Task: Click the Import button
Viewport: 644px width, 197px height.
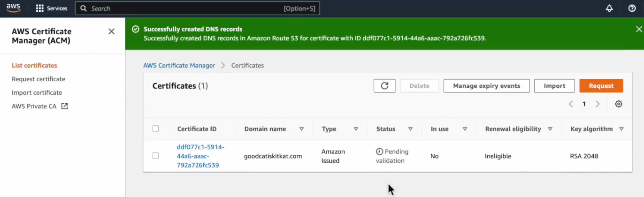Action: (554, 86)
